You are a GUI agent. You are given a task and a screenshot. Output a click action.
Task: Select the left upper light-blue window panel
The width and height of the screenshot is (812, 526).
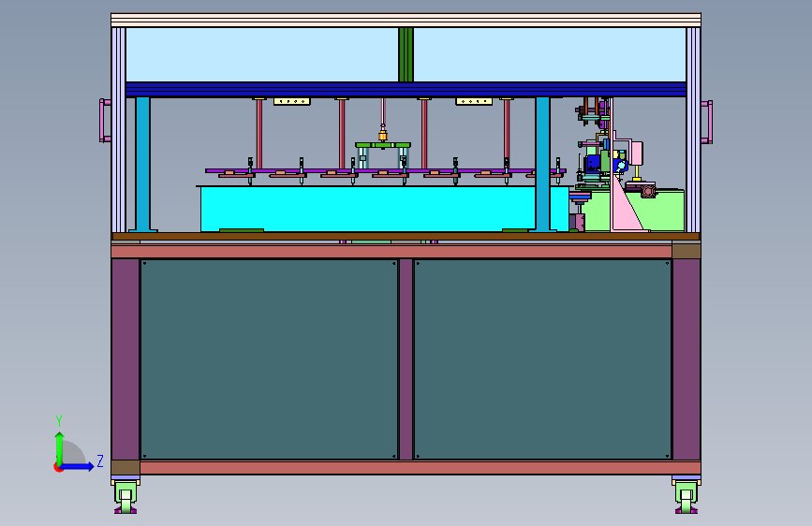[x=262, y=54]
